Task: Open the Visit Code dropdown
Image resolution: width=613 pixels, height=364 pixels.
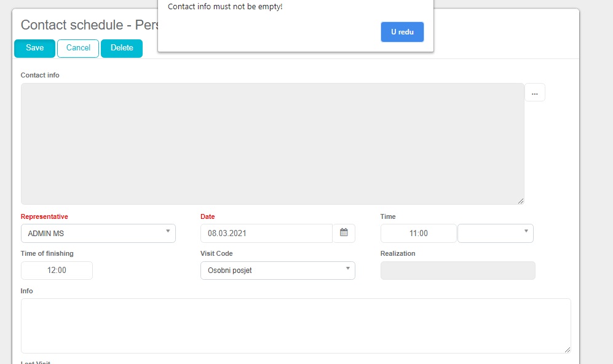Action: (x=277, y=271)
